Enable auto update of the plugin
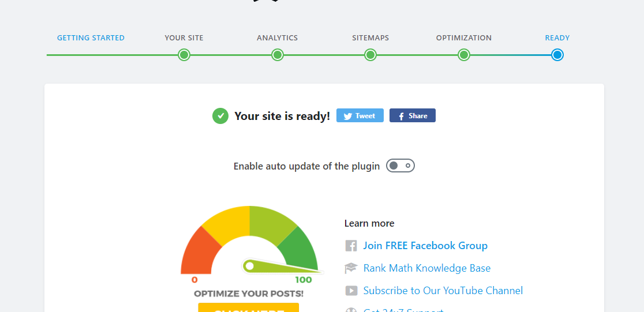This screenshot has width=644, height=312. pos(400,166)
